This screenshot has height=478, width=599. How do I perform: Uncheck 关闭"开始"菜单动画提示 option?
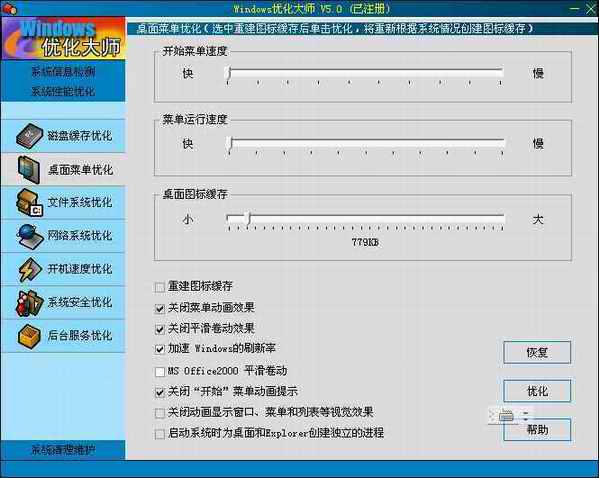click(160, 392)
